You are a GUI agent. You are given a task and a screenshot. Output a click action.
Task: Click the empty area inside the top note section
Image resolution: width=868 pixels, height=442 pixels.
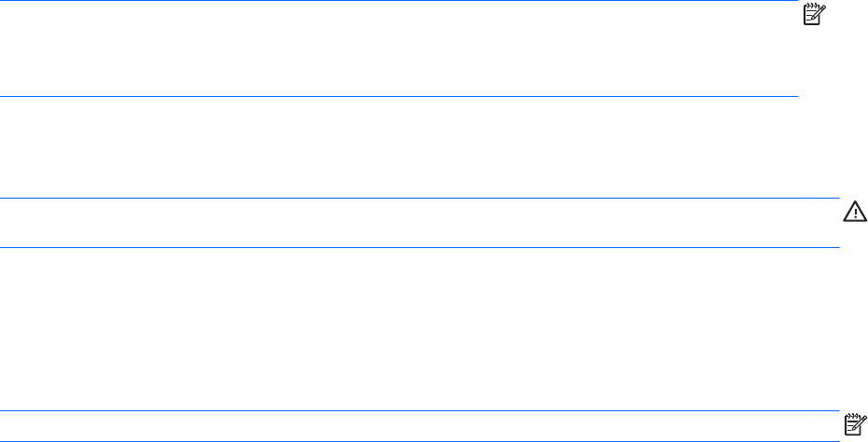click(x=401, y=48)
